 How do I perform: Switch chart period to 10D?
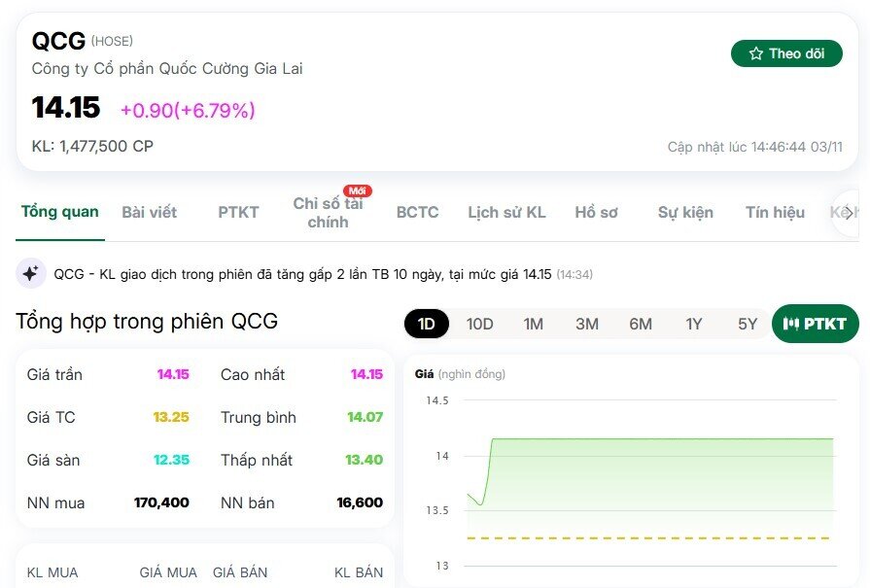point(479,324)
